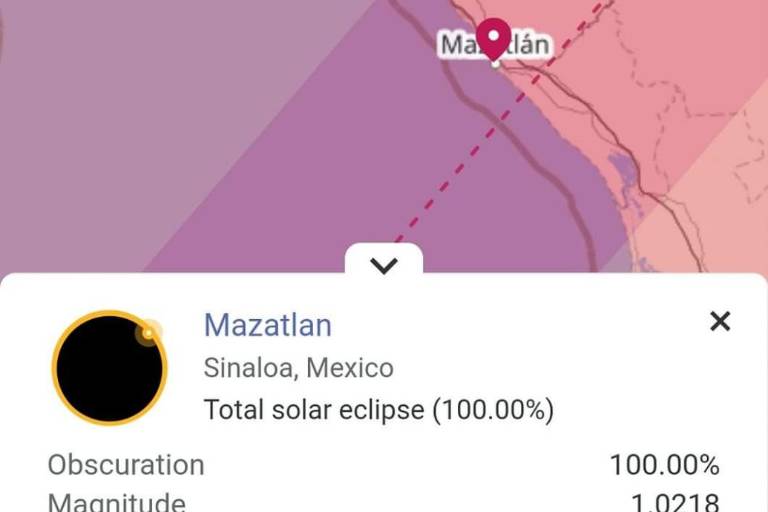Viewport: 768px width, 512px height.
Task: Click the Magnitude label
Action: pyautogui.click(x=116, y=503)
